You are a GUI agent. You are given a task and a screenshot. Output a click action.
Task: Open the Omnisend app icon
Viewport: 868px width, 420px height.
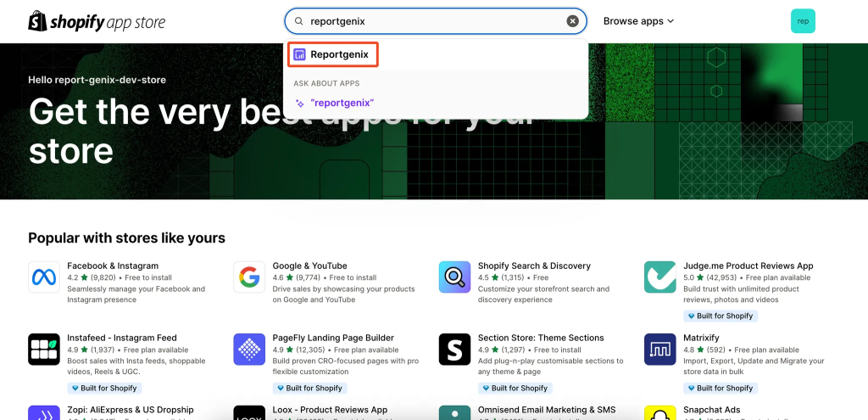pos(454,413)
